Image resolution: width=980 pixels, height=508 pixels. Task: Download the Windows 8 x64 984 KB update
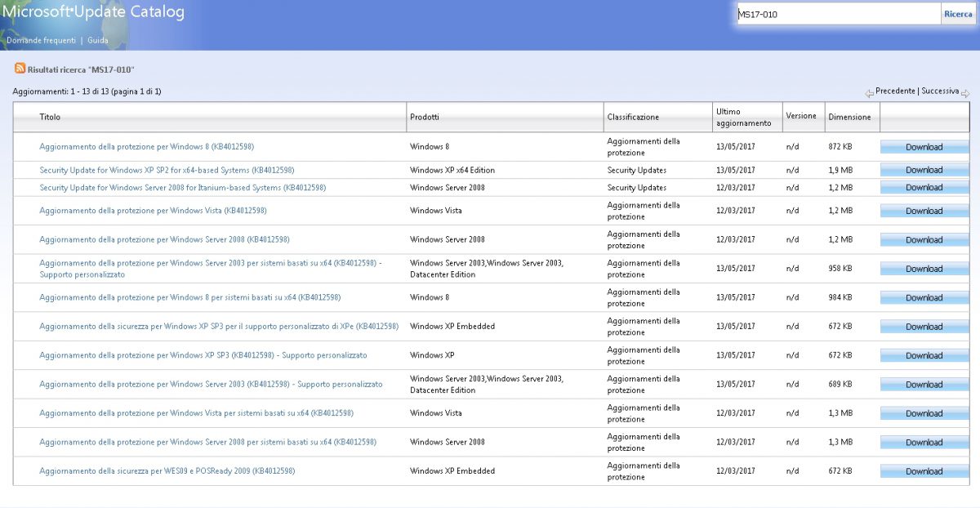[924, 297]
